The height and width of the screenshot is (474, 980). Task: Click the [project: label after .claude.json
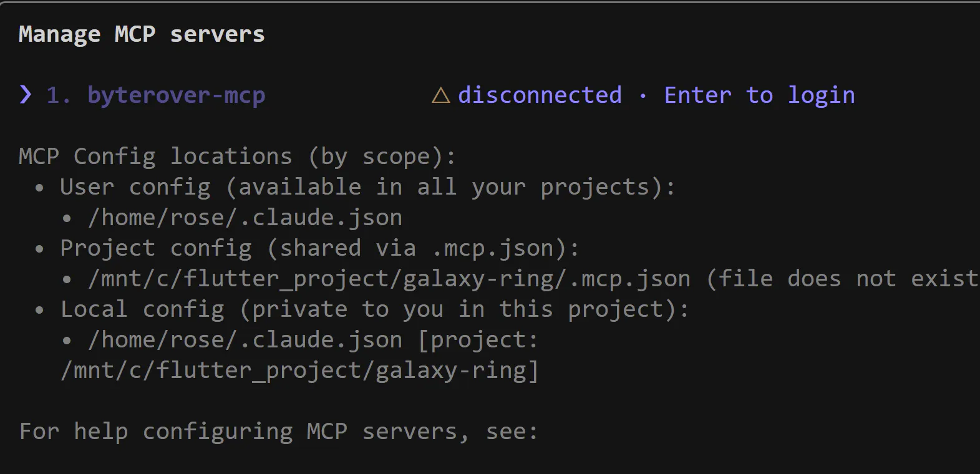pyautogui.click(x=478, y=340)
